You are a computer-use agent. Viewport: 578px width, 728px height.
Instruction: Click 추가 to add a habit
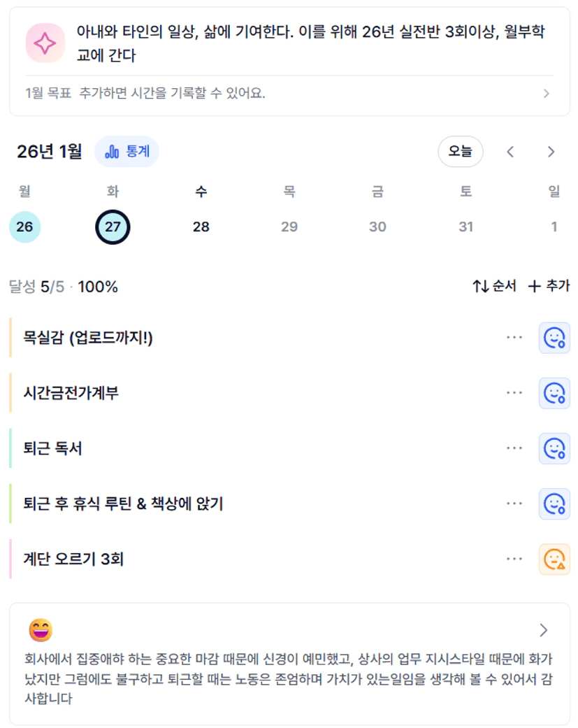[549, 286]
